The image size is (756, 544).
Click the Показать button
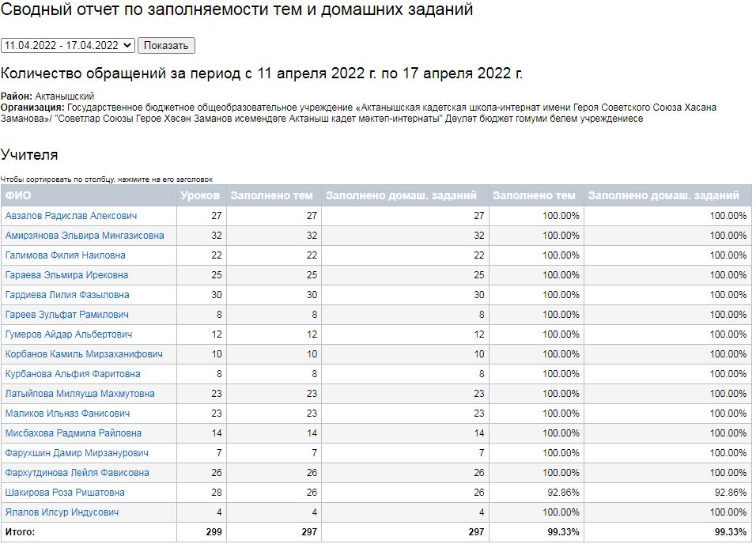pos(166,46)
